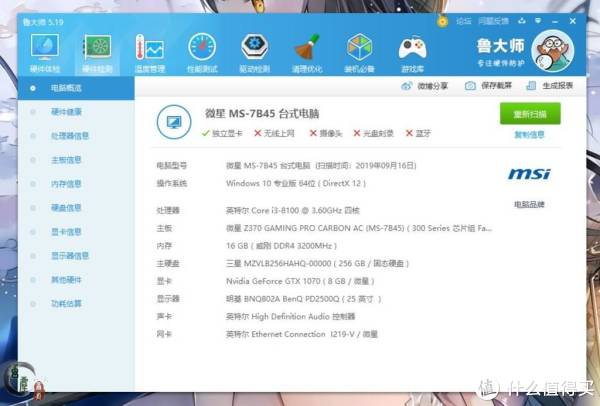
Task: Select 硬件健康 in the sidebar
Action: (x=66, y=112)
